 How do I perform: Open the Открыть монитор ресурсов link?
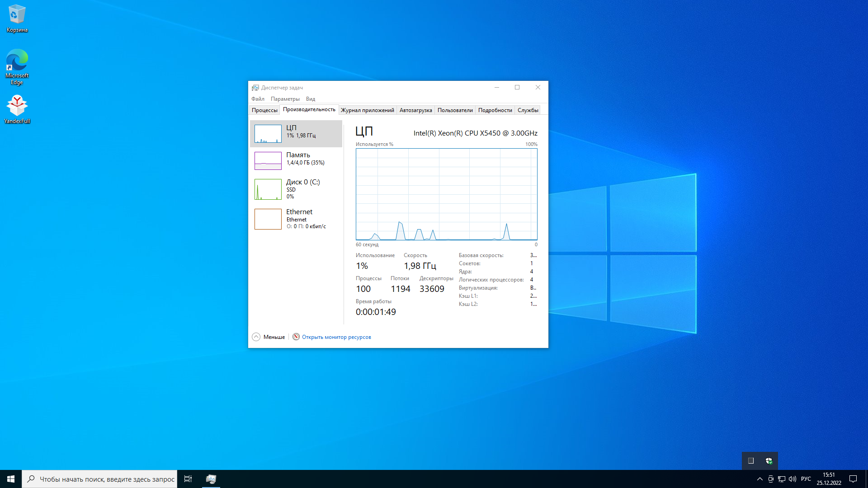click(x=336, y=337)
